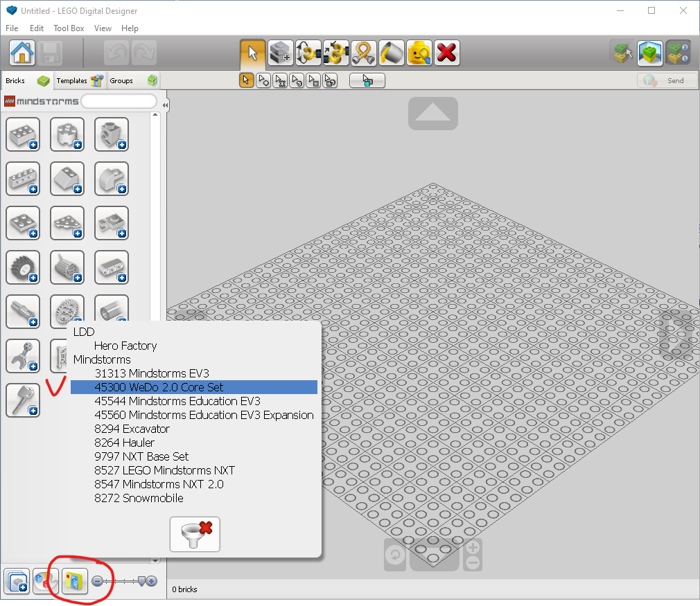The width and height of the screenshot is (700, 606).
Task: Select the Hinge Align tool
Action: tap(335, 53)
